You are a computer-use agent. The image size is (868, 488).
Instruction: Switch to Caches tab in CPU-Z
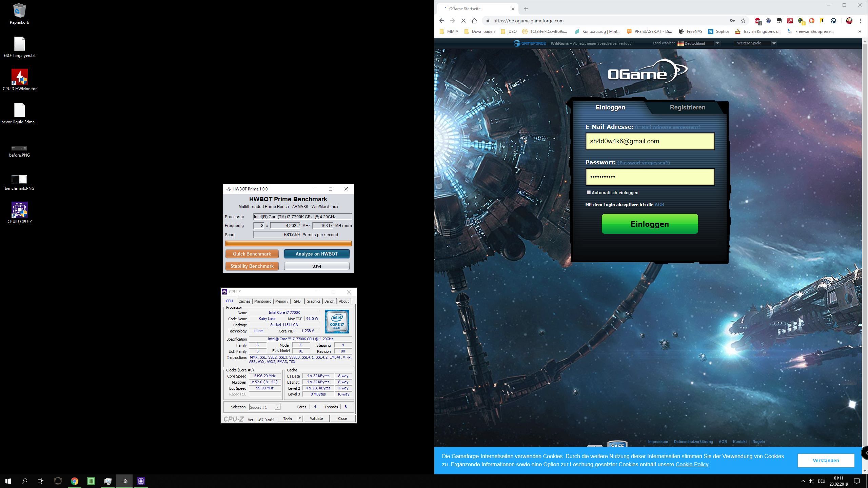(x=244, y=301)
